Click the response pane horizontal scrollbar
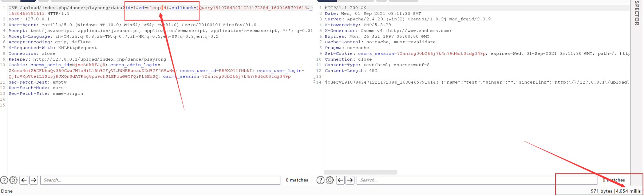Viewport: 644px width, 196px height. (361, 172)
